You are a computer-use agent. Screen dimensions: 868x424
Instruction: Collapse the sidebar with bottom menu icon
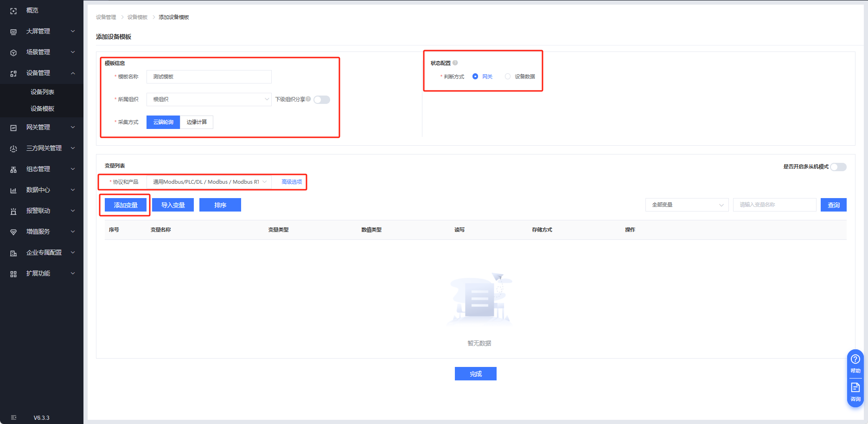pyautogui.click(x=13, y=418)
